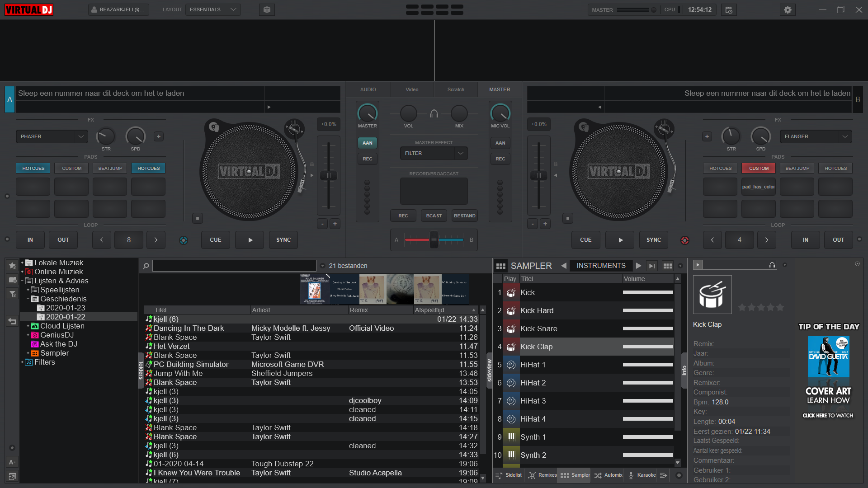Click the deck B red quantize icon
868x488 pixels.
(x=685, y=240)
